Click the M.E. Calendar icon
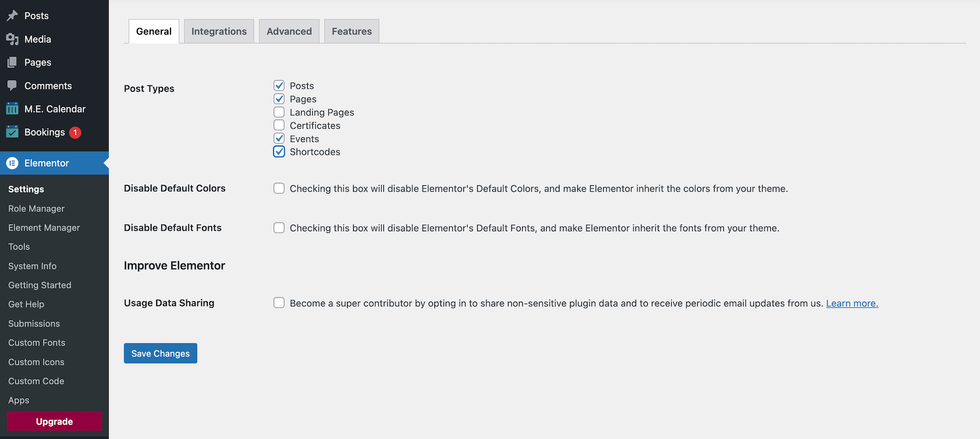The width and height of the screenshot is (980, 439). (x=12, y=109)
